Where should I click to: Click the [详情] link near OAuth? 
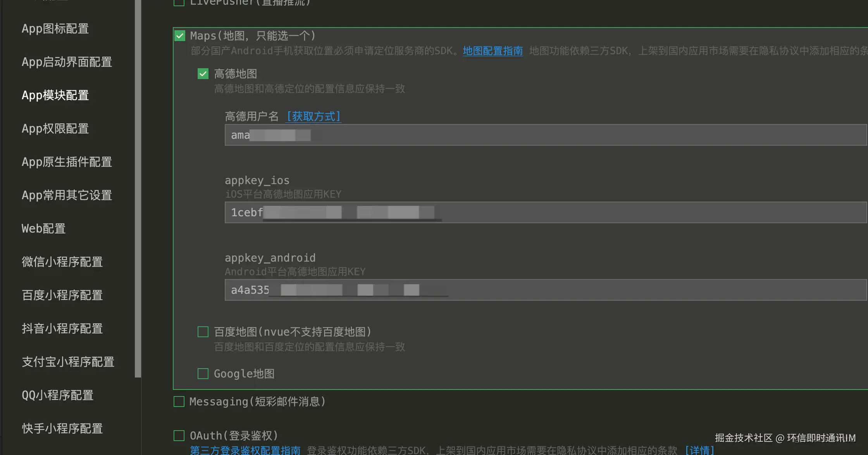pyautogui.click(x=700, y=450)
